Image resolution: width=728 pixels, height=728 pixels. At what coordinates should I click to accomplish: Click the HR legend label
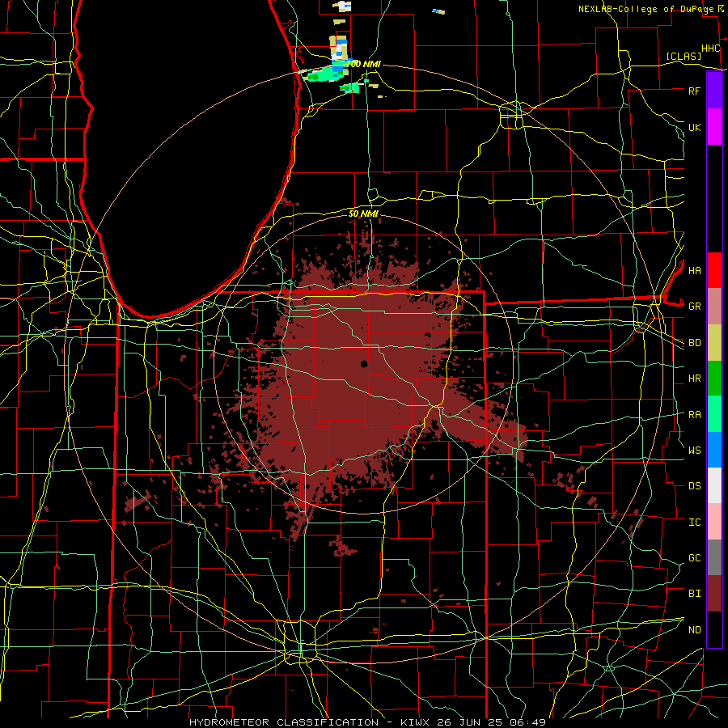(x=694, y=379)
